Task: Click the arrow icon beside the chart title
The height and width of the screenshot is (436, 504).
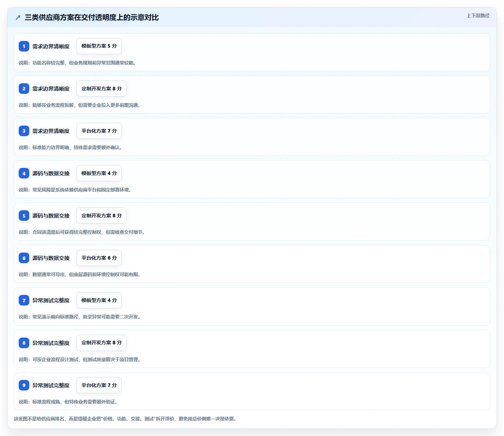Action: (18, 17)
